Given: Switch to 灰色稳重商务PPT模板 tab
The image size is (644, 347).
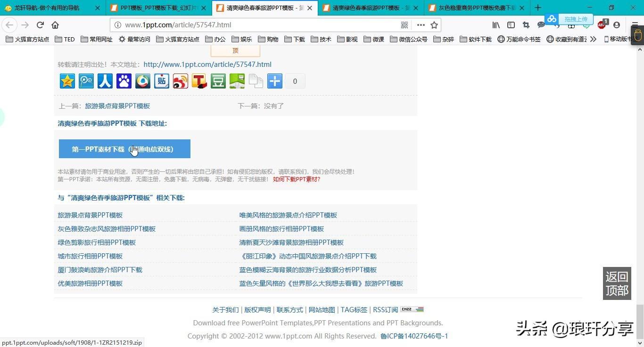Looking at the screenshot, I should [477, 8].
